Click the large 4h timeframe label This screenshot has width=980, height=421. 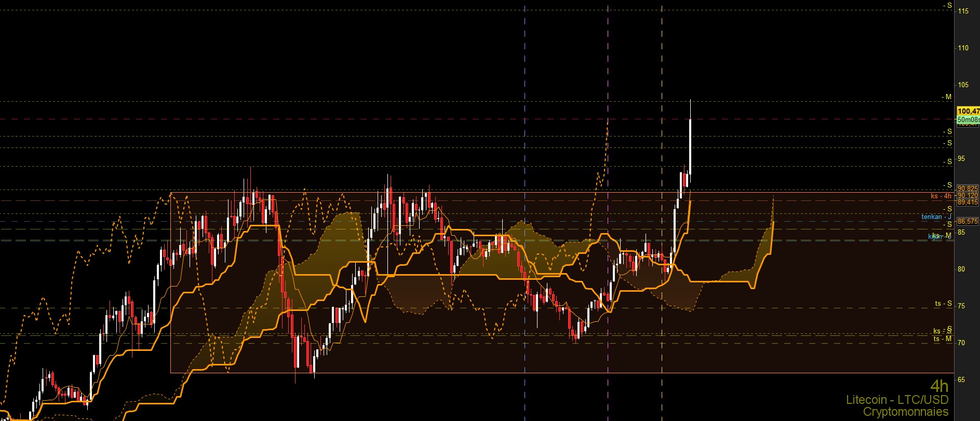[939, 386]
